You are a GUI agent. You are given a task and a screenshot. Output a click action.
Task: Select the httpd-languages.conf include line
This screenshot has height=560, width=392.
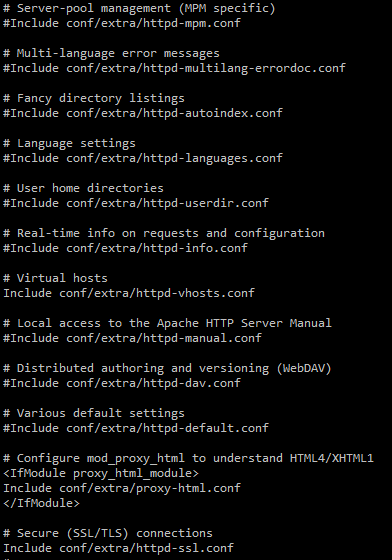143,158
